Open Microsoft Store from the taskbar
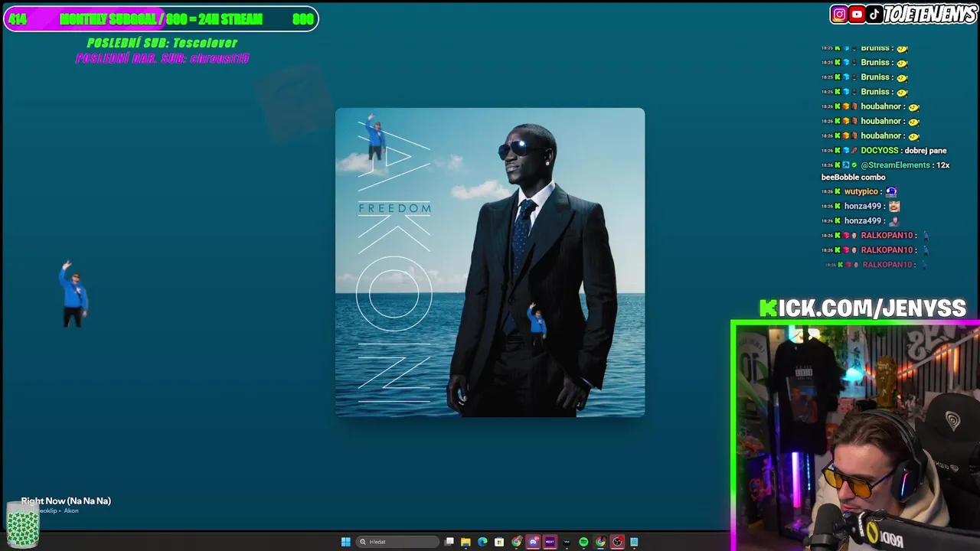This screenshot has height=551, width=980. pos(499,542)
